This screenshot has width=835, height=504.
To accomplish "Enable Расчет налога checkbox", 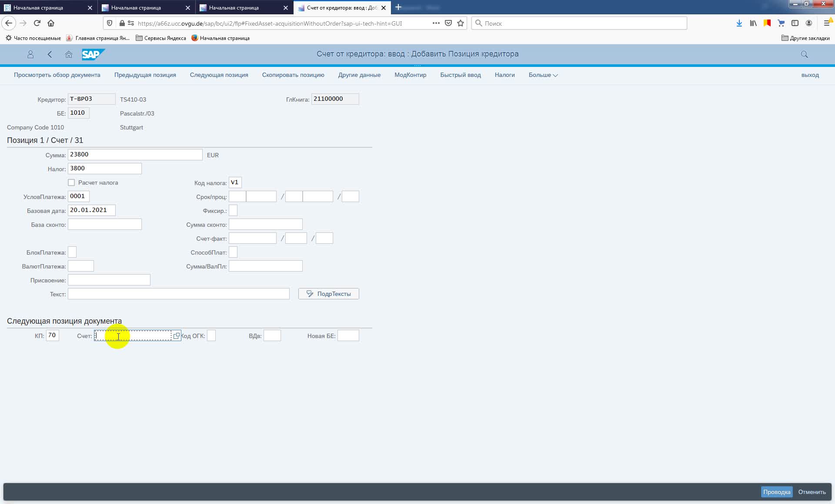I will tap(71, 182).
